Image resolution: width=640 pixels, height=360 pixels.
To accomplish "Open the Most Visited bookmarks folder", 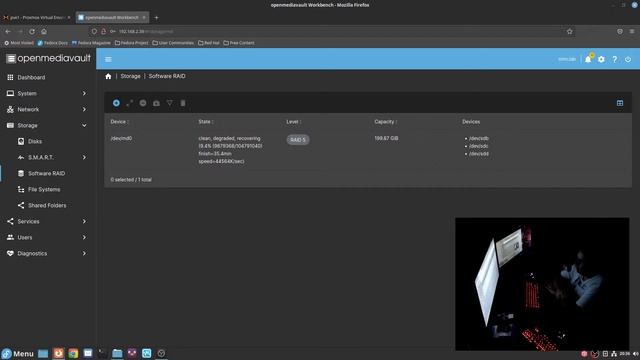I will pos(19,43).
